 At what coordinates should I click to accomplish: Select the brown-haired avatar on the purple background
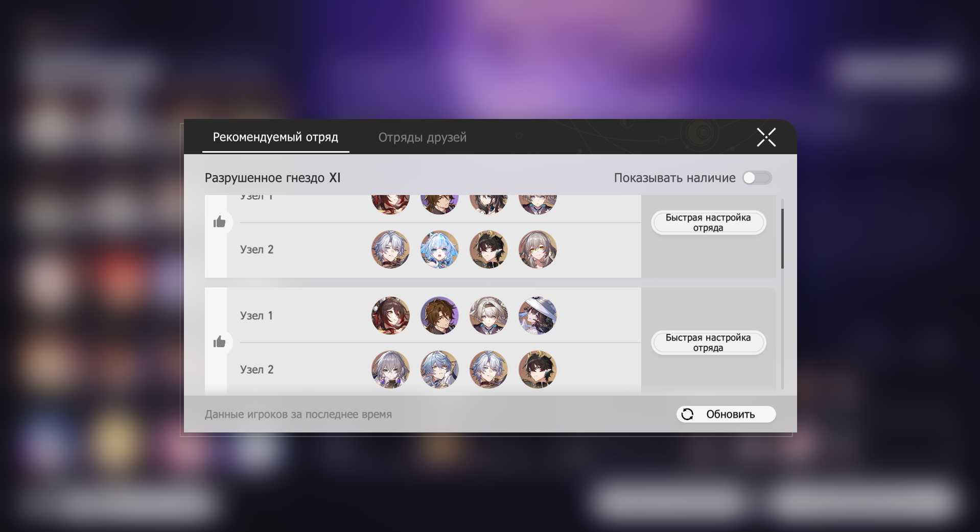tap(439, 316)
